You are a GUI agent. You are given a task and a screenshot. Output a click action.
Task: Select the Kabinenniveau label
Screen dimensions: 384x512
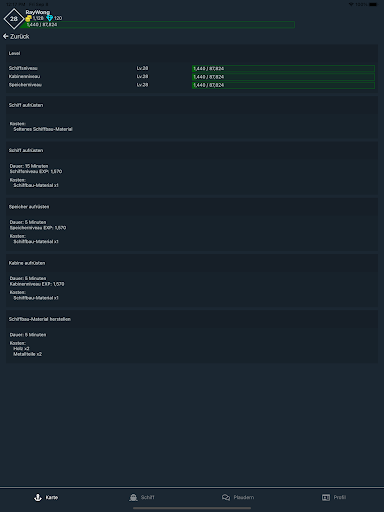(24, 77)
